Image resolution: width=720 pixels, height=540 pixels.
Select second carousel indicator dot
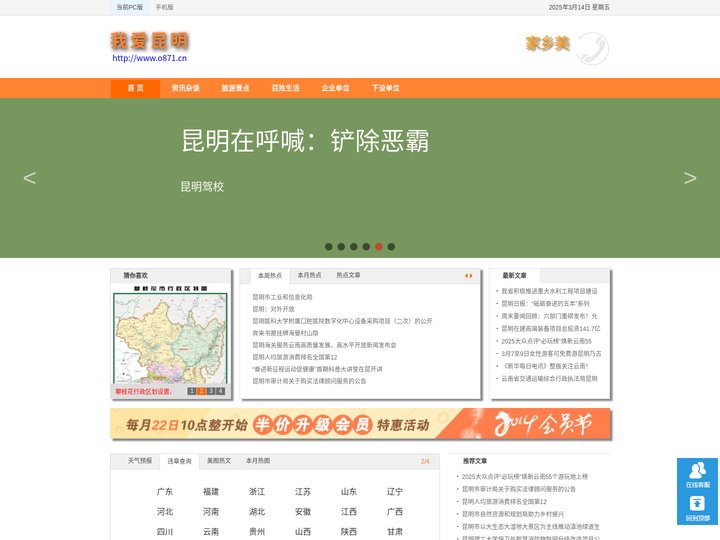click(341, 247)
